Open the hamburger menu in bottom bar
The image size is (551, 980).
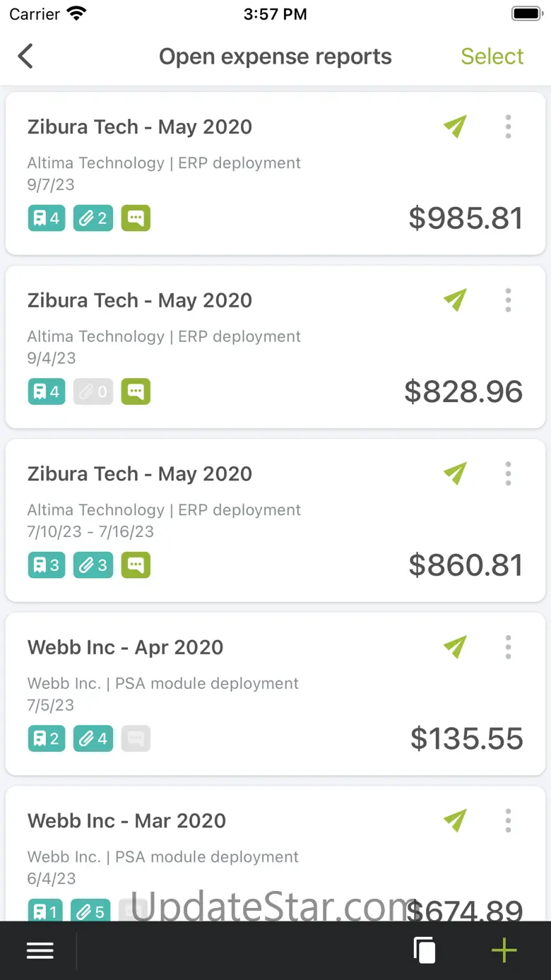pos(40,951)
